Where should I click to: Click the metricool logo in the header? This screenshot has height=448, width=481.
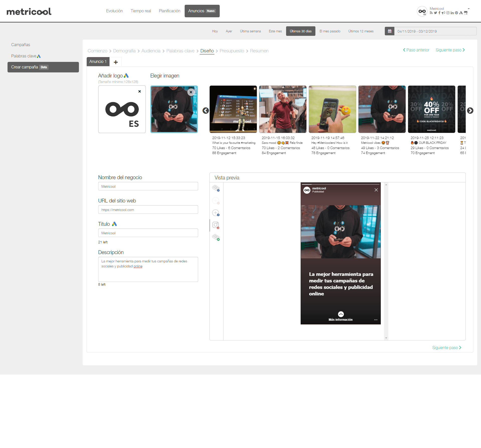(29, 12)
